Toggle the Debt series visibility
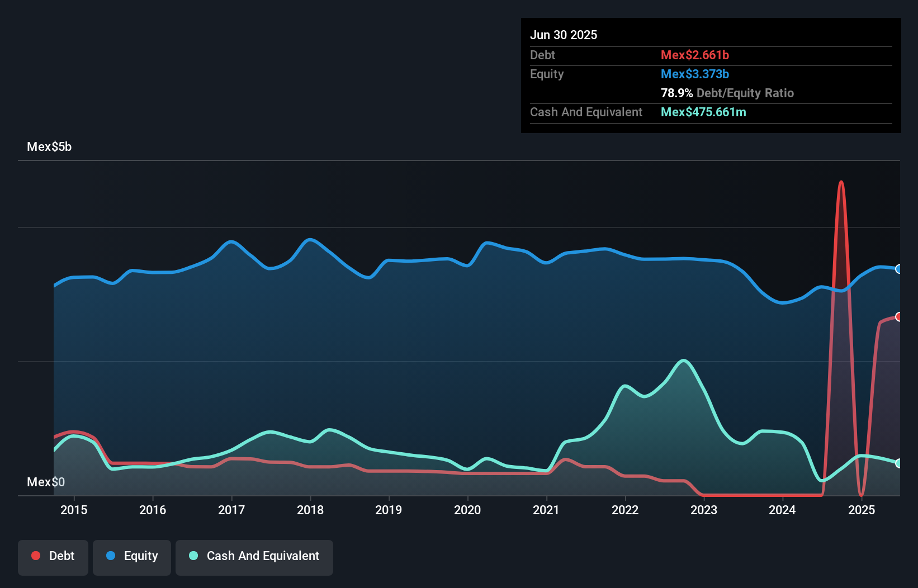The width and height of the screenshot is (918, 588). (53, 556)
